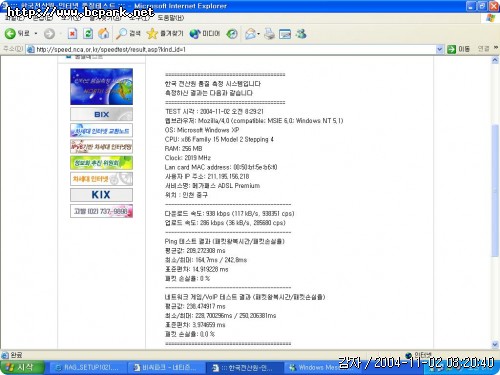
Task: Click the Edit page toolbar icon
Action: point(285,34)
